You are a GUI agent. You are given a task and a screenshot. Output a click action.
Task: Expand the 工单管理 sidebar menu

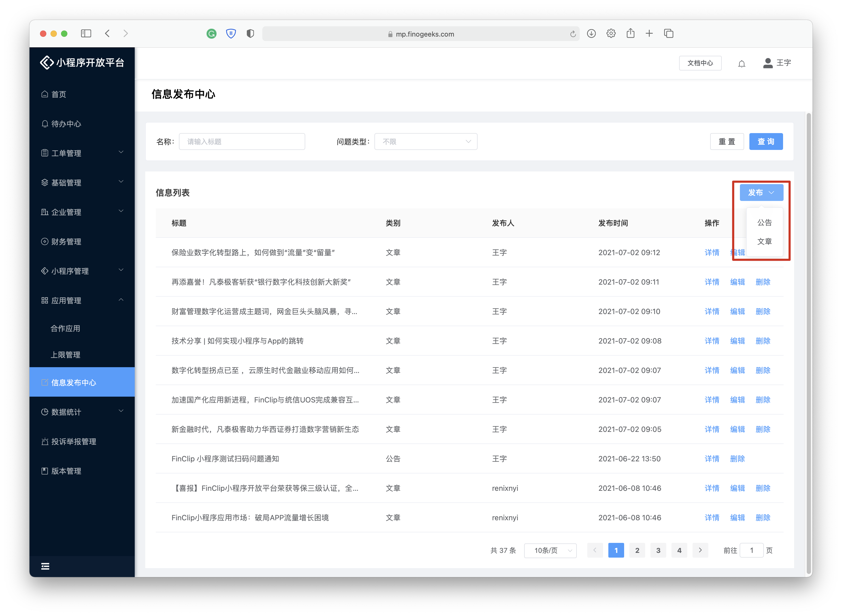82,153
